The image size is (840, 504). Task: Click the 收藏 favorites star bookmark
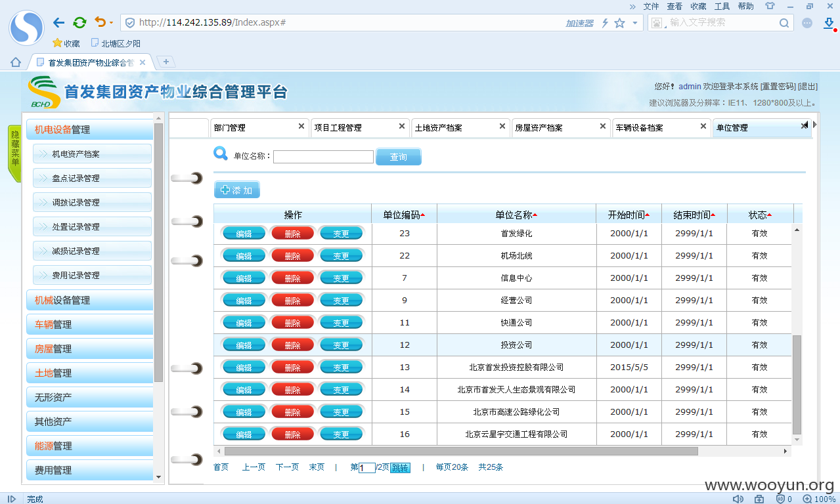click(66, 43)
